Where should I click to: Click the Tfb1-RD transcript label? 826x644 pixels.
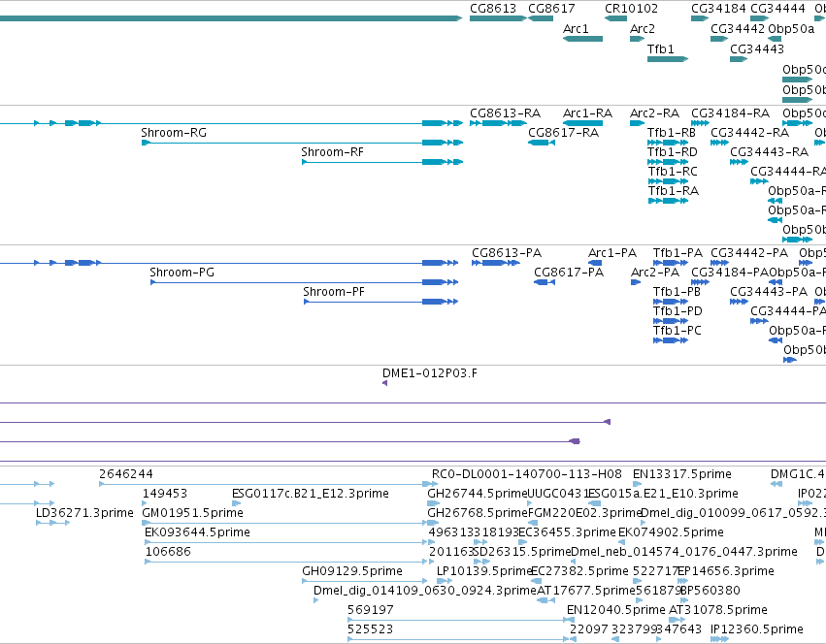tap(673, 152)
